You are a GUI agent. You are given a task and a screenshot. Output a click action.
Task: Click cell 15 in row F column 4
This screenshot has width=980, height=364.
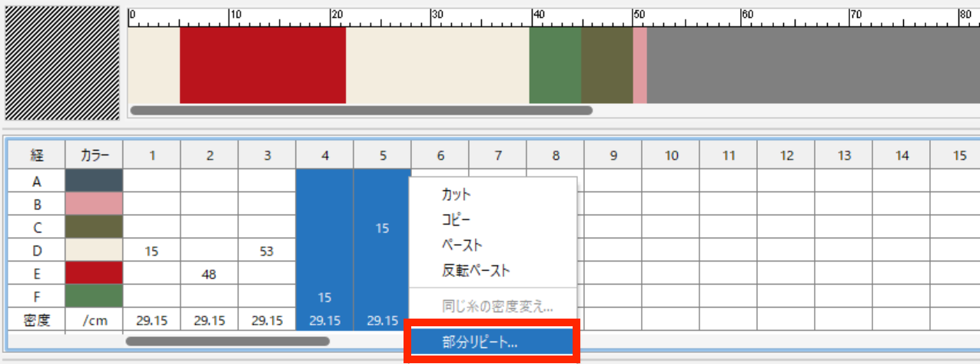325,296
